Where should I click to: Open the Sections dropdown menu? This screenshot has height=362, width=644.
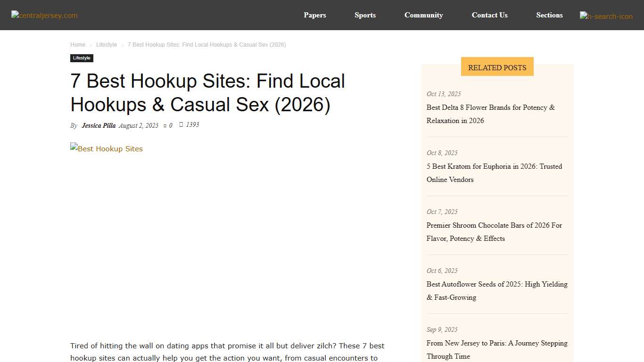click(x=549, y=15)
